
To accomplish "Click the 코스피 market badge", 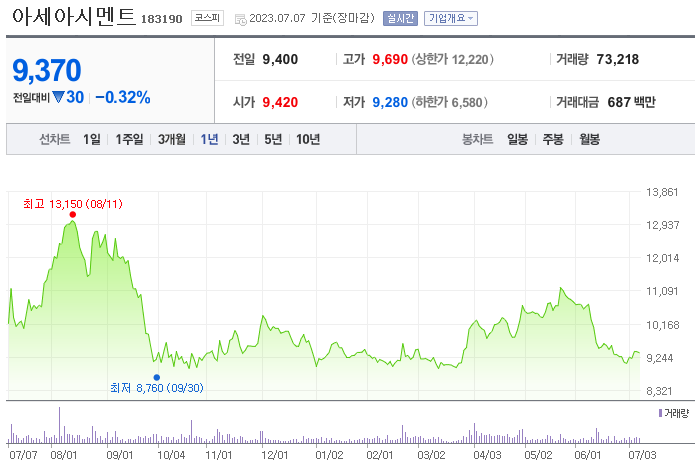I will tap(207, 18).
